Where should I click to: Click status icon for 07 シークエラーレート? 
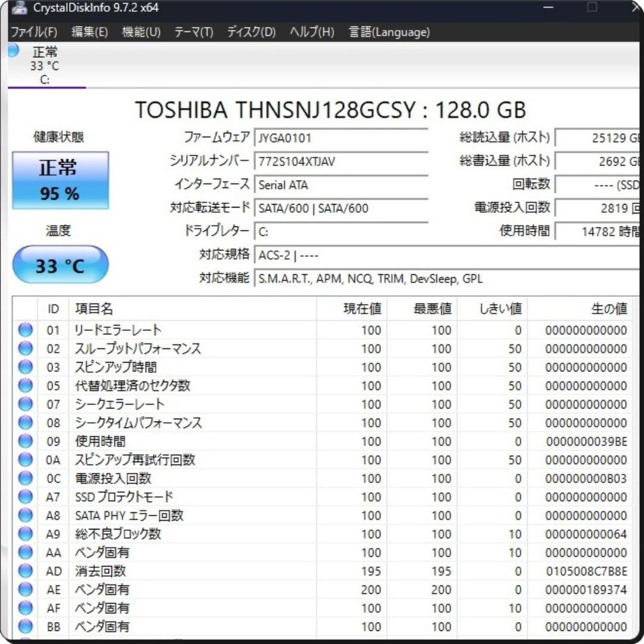(x=26, y=404)
